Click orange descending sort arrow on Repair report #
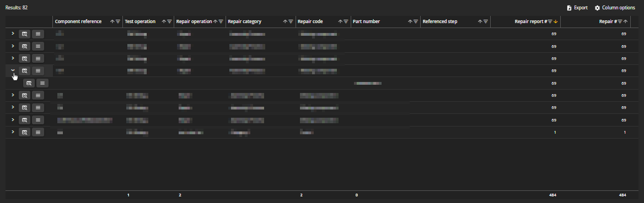This screenshot has width=644, height=203. 556,22
